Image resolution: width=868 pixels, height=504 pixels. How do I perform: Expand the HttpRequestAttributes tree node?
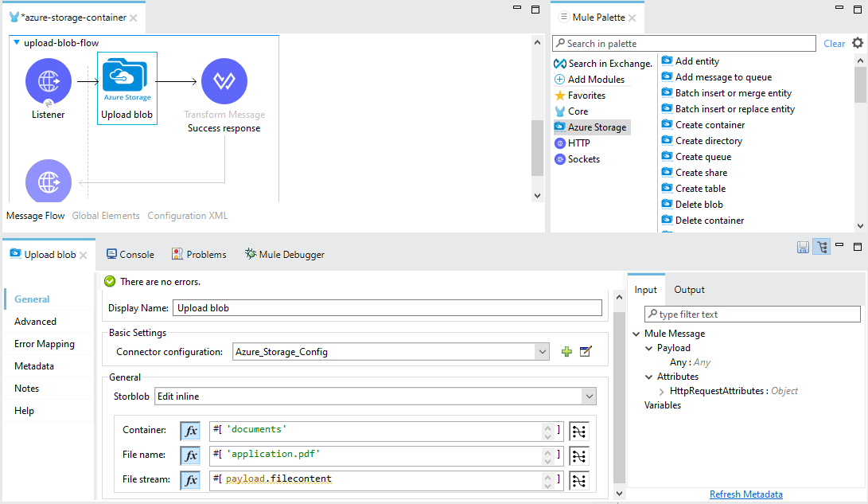(x=662, y=391)
